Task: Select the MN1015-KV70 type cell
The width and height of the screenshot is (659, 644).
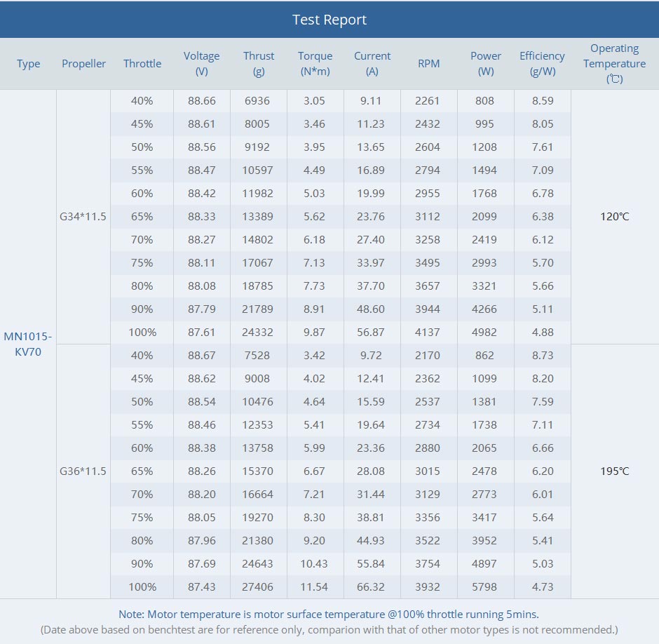Action: (x=28, y=344)
